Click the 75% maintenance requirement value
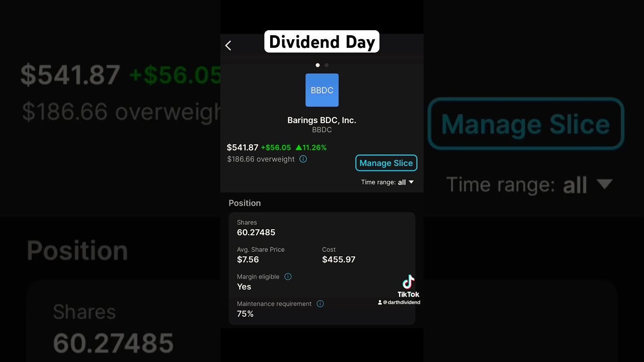 (x=245, y=314)
